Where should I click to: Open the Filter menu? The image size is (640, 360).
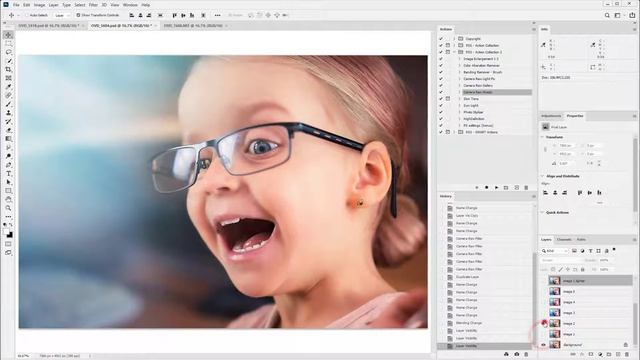pyautogui.click(x=93, y=5)
